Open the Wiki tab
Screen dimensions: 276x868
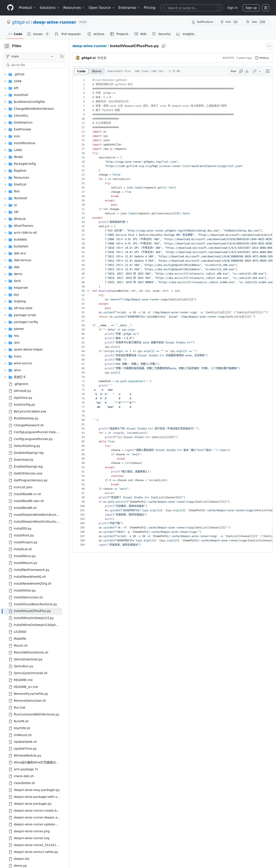(140, 34)
